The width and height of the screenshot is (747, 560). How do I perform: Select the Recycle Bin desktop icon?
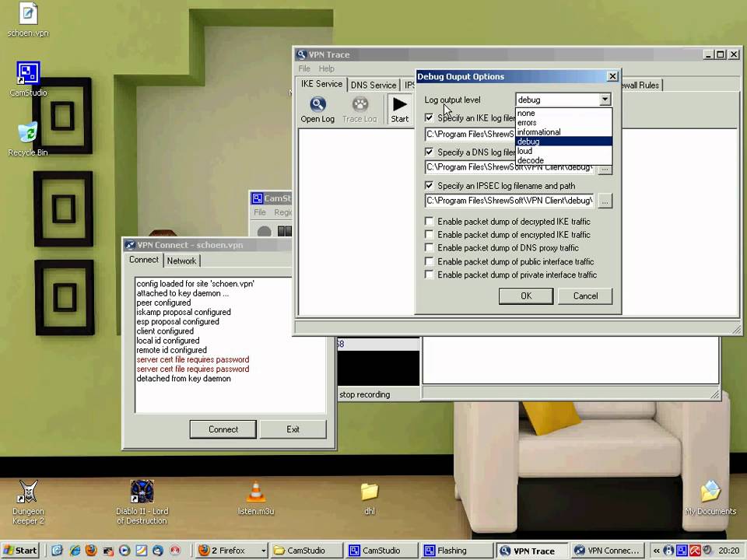click(x=28, y=132)
